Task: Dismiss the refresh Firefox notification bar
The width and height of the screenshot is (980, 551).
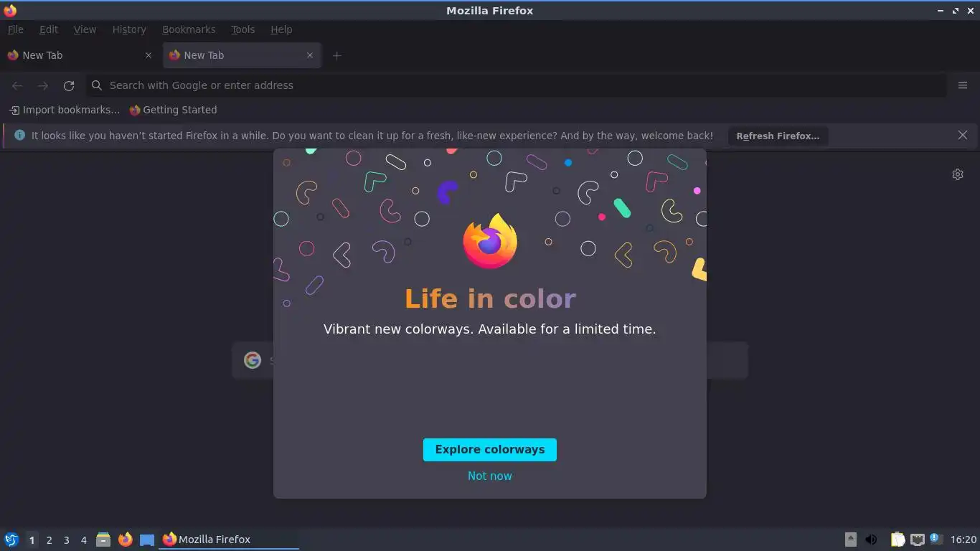Action: (963, 135)
